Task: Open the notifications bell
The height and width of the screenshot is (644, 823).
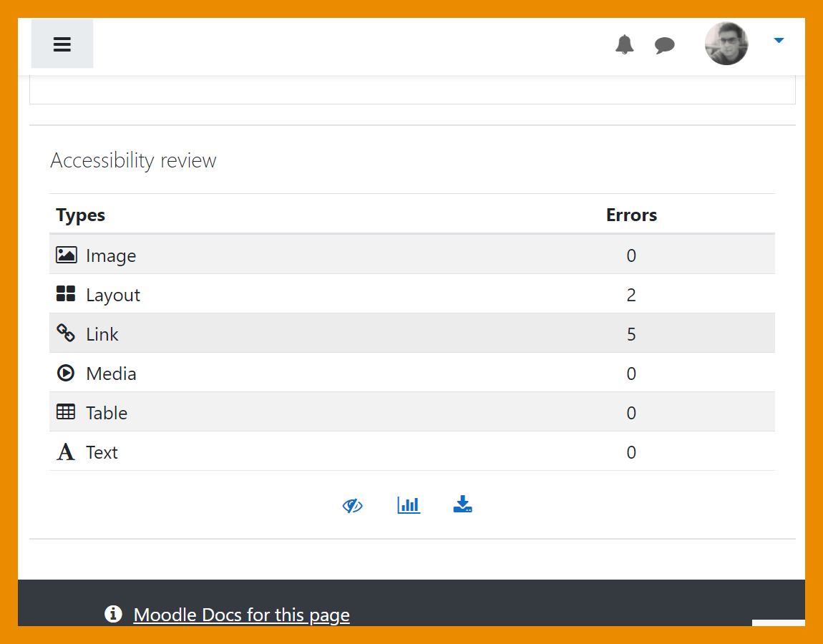Action: pos(624,45)
